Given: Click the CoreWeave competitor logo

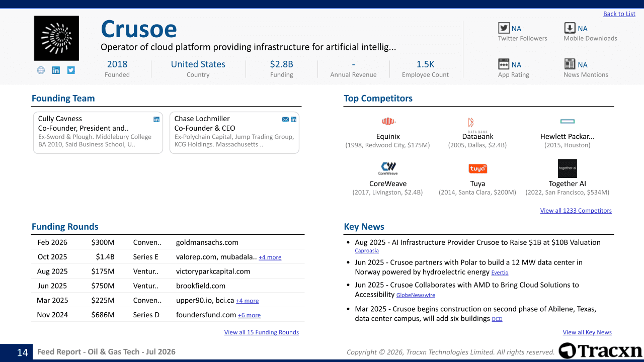Looking at the screenshot, I should tap(388, 168).
